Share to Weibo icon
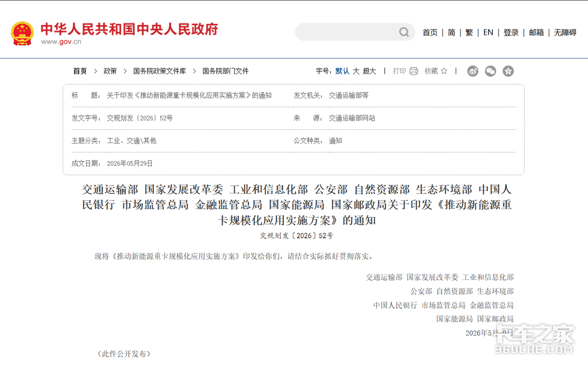The image size is (588, 366). click(x=472, y=71)
